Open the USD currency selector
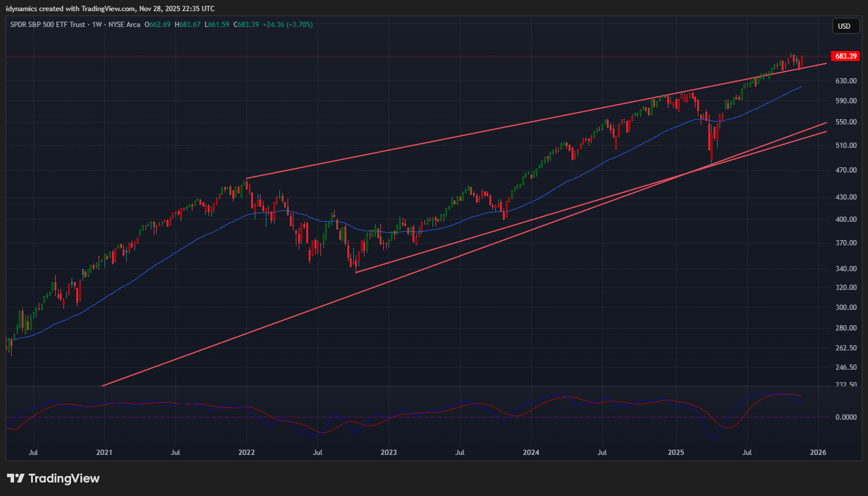868x496 pixels. pyautogui.click(x=844, y=26)
